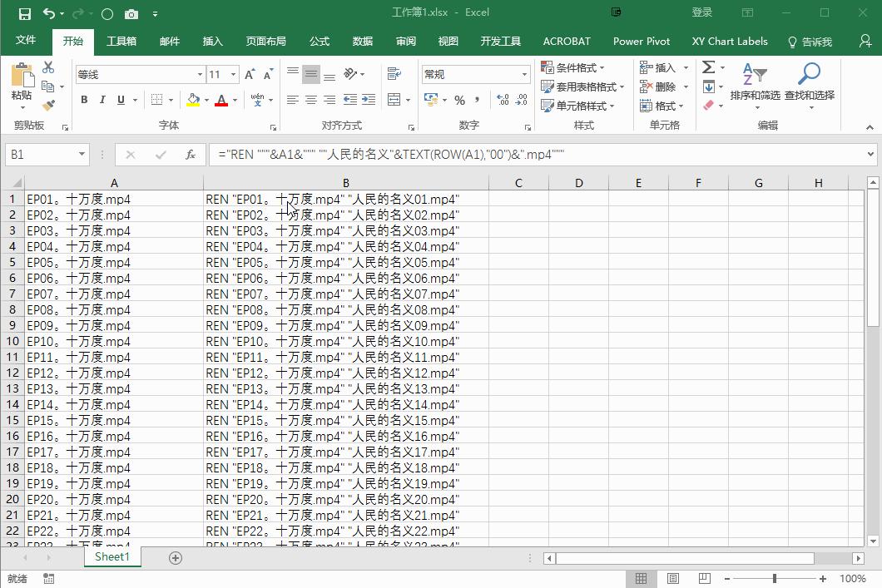The image size is (882, 588).
Task: Click decrease indent icon
Action: (349, 100)
